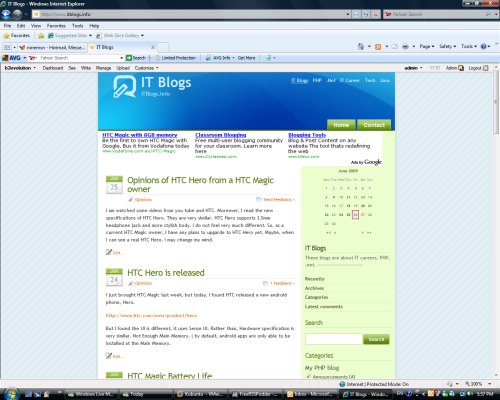This screenshot has height=400, width=500.
Task: Click the Archives link in sidebar
Action: pyautogui.click(x=314, y=288)
